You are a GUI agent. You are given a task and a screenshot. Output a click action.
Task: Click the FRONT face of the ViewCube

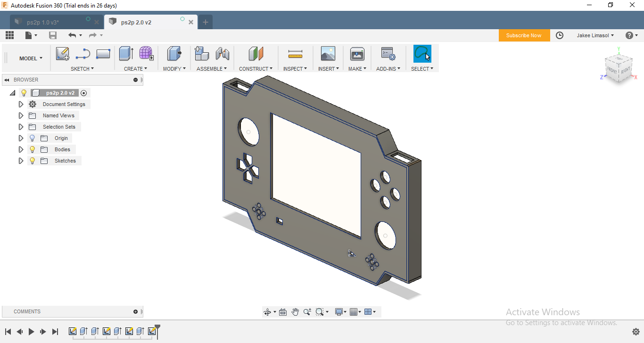point(611,70)
